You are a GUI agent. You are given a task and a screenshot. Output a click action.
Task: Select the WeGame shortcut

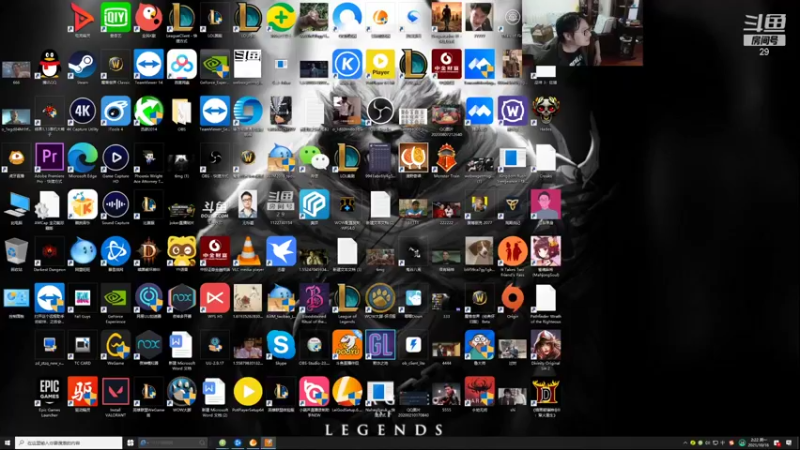coord(115,347)
